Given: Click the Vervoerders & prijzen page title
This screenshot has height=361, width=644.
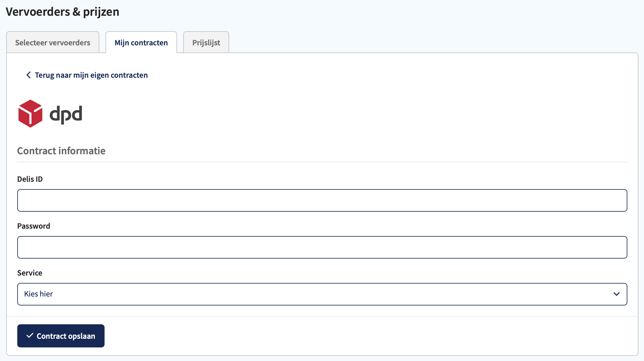Looking at the screenshot, I should 63,12.
